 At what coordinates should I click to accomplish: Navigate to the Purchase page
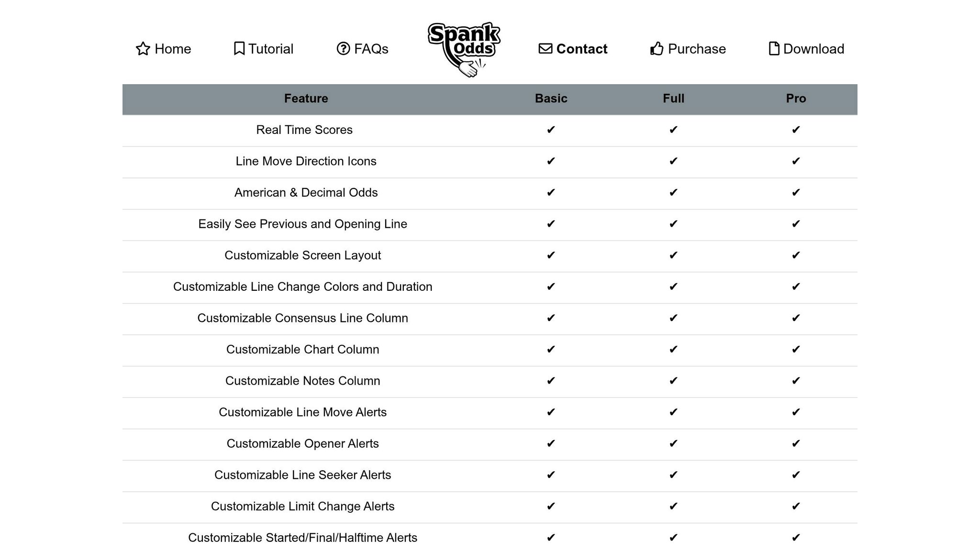coord(697,49)
